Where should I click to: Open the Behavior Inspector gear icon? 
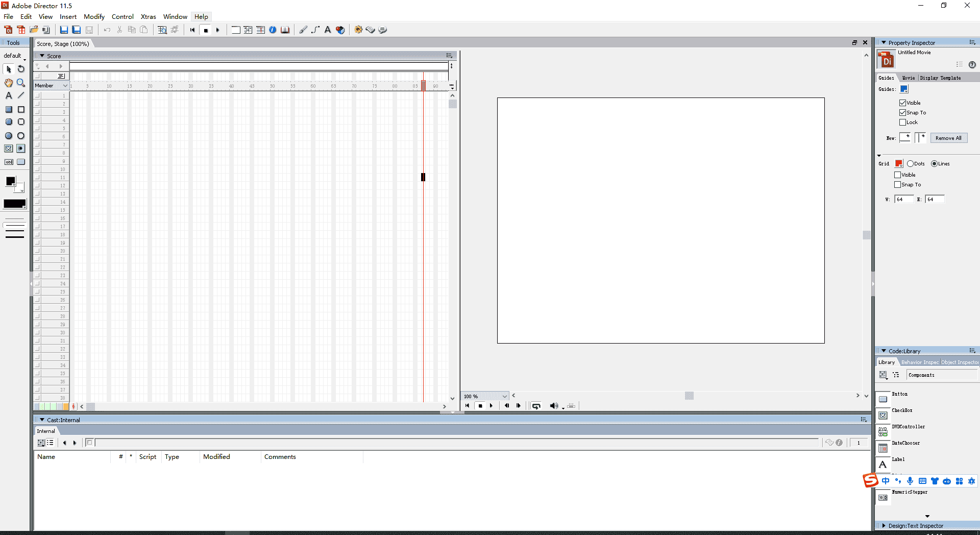pyautogui.click(x=358, y=30)
